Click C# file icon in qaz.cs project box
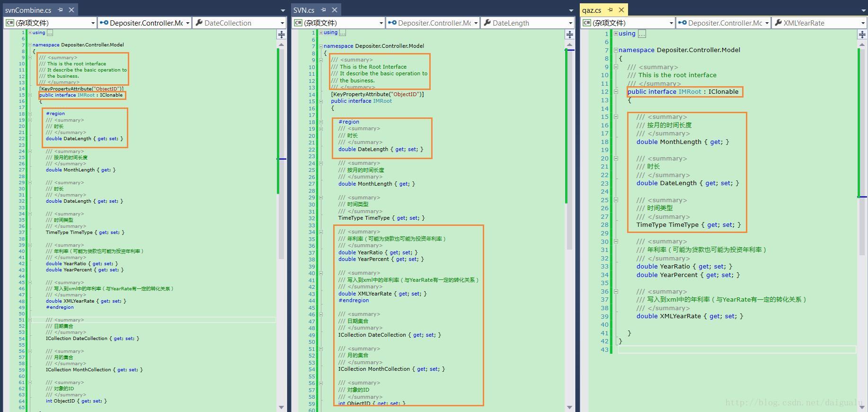 pyautogui.click(x=587, y=23)
